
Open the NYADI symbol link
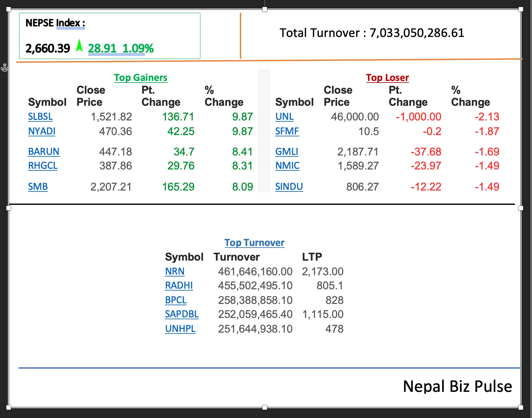coord(41,131)
